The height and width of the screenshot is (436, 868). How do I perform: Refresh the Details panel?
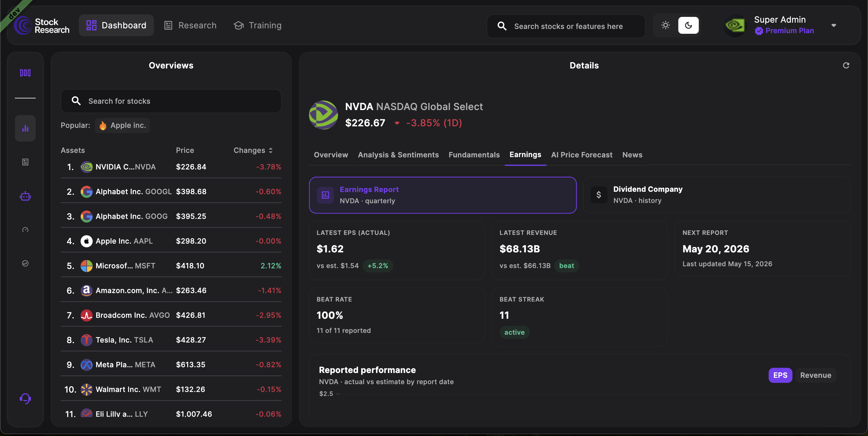pyautogui.click(x=846, y=65)
